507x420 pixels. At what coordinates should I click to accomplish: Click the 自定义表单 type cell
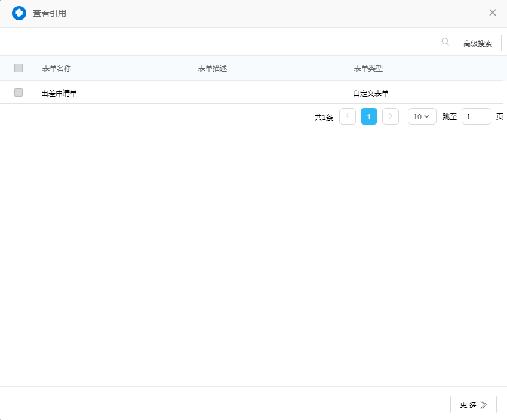(x=371, y=93)
